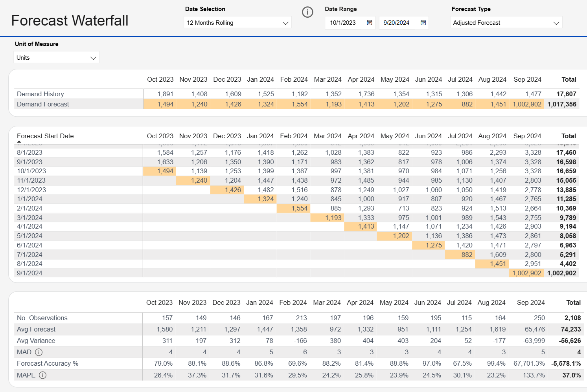Click the 9/20/2024 end date field
This screenshot has width=587, height=392.
click(396, 23)
